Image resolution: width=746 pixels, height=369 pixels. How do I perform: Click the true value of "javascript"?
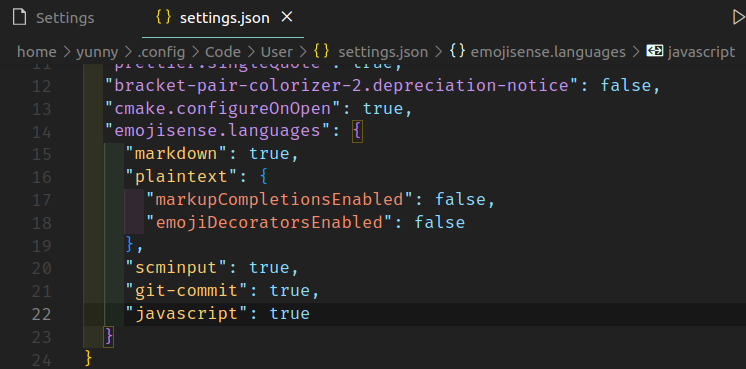pos(290,314)
